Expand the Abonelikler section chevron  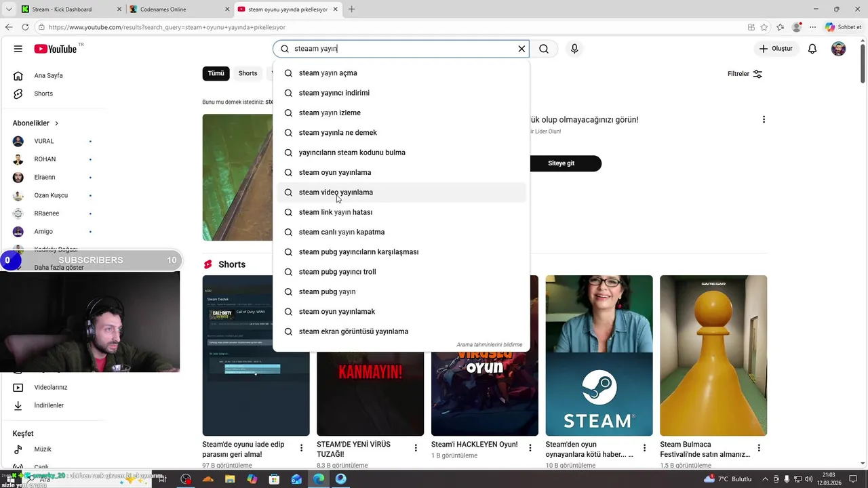[x=56, y=123]
